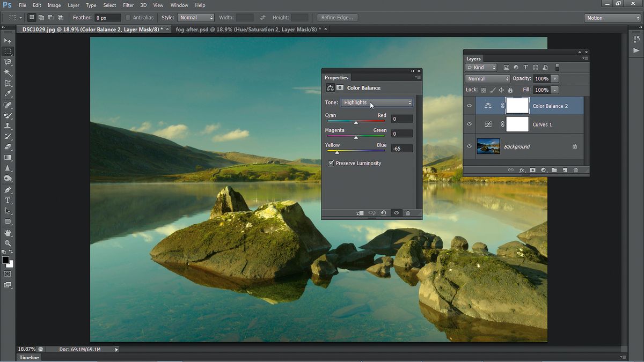Image resolution: width=644 pixels, height=362 pixels.
Task: Delete the selected adjustment layer
Action: tap(575, 170)
